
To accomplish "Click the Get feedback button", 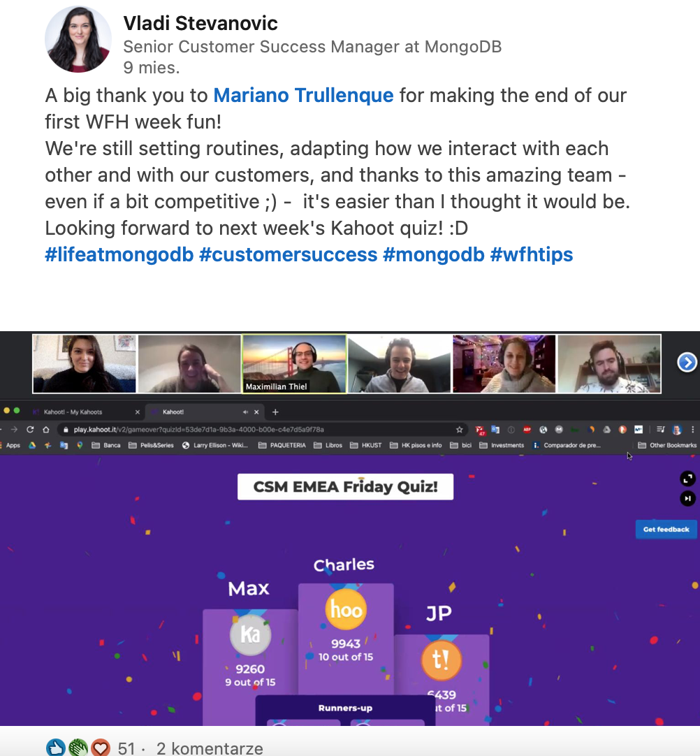I will (x=666, y=530).
